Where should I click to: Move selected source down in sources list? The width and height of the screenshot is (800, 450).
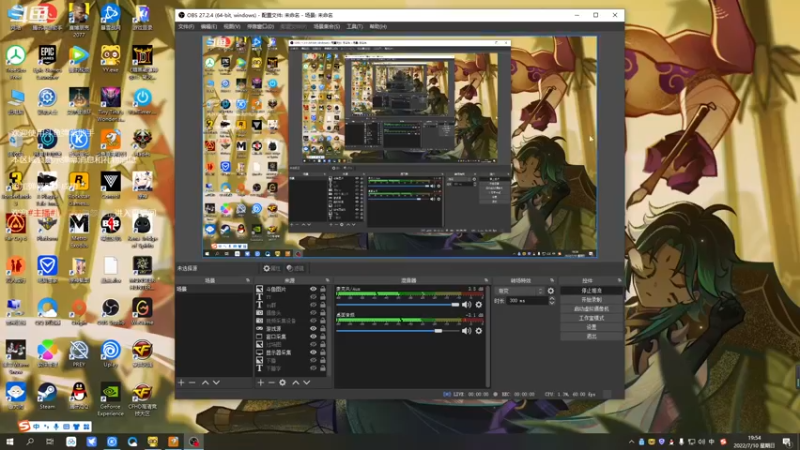(307, 382)
